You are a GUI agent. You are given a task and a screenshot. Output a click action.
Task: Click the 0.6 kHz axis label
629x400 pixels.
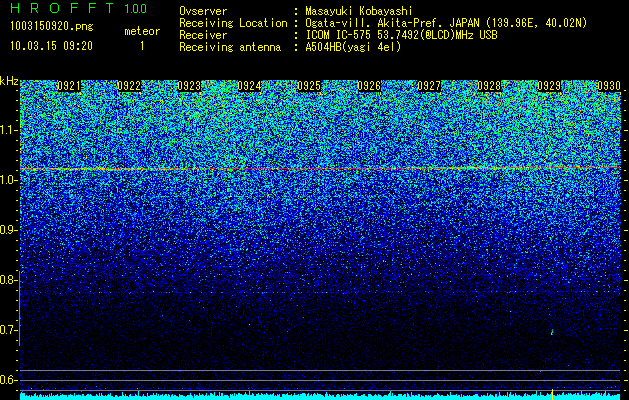tap(9, 380)
